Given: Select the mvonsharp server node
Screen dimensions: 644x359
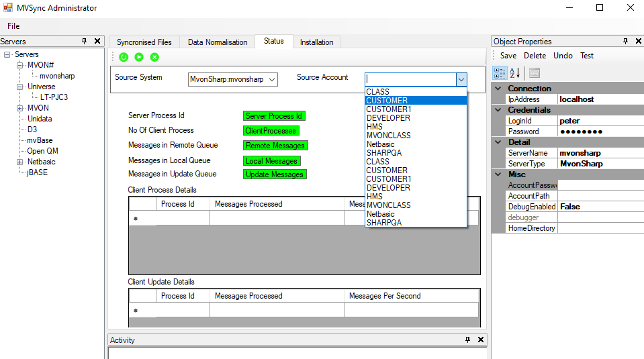Looking at the screenshot, I should point(57,76).
